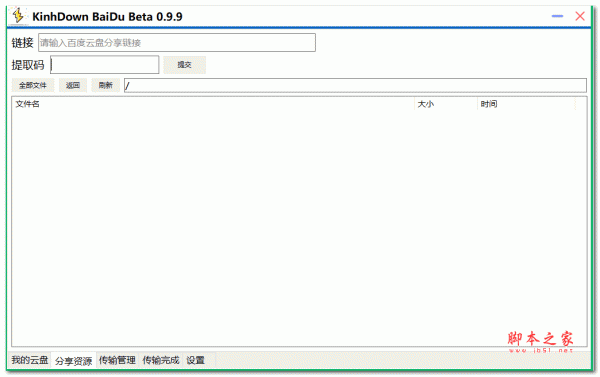Click the KinhDown lightning app icon
This screenshot has height=377, width=600.
click(18, 16)
